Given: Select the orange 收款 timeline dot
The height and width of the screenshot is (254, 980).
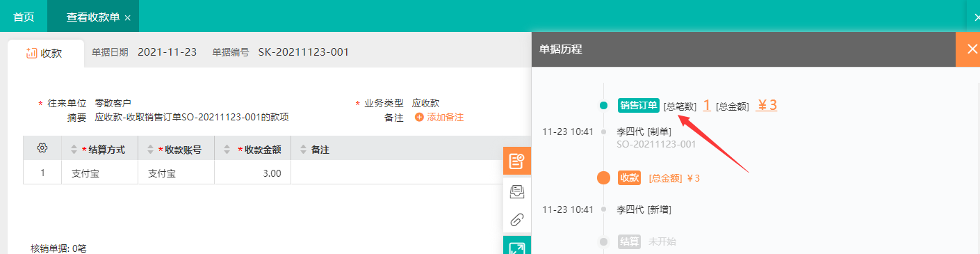Looking at the screenshot, I should click(x=603, y=177).
